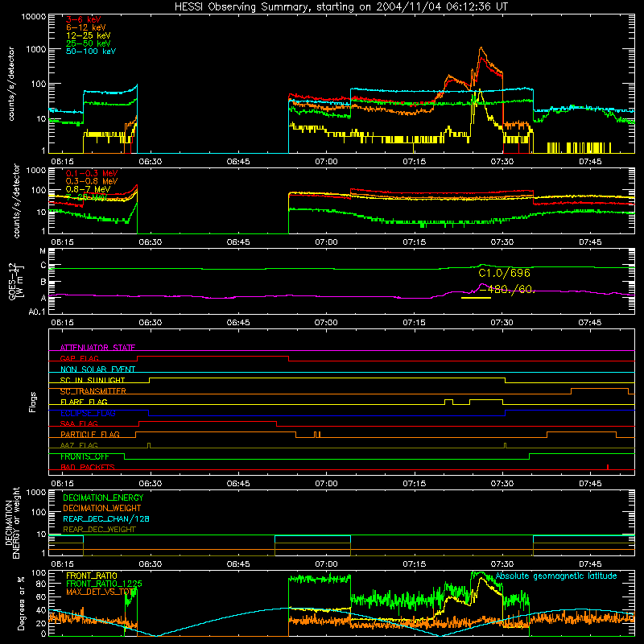Click the DECIMATION_WEIGHT legend label
Image resolution: width=644 pixels, height=644 pixels.
coord(102,508)
